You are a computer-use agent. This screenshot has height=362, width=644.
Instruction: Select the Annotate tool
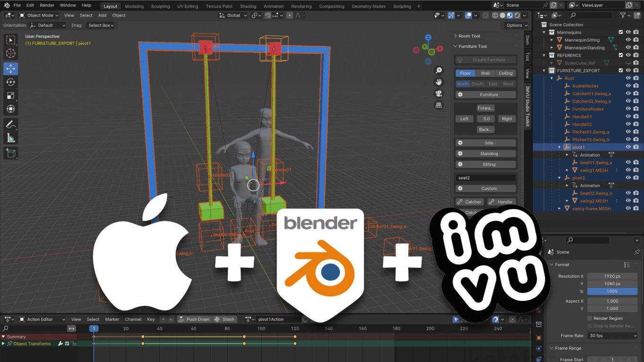(10, 125)
